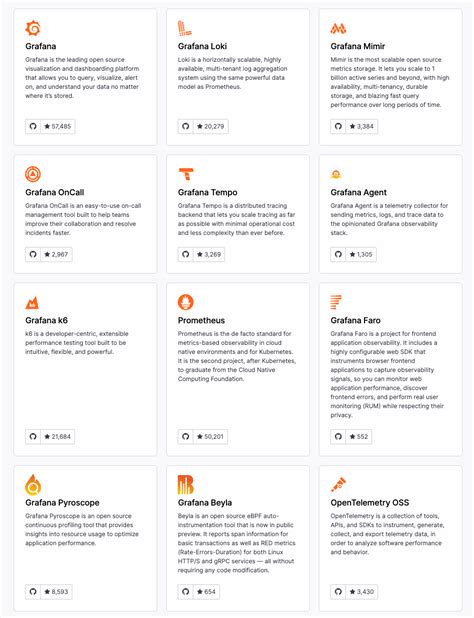This screenshot has height=618, width=474.
Task: Open GitHub icon on Grafana k6 card
Action: (x=33, y=437)
